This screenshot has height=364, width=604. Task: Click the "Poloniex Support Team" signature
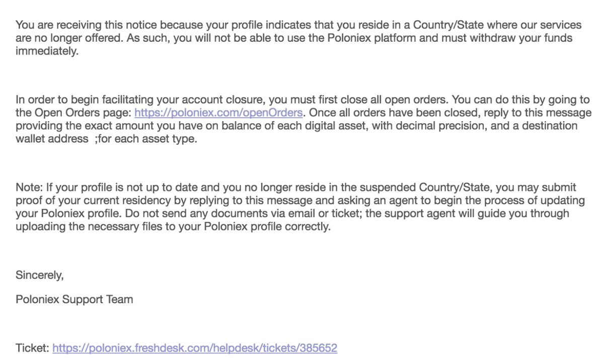click(74, 300)
